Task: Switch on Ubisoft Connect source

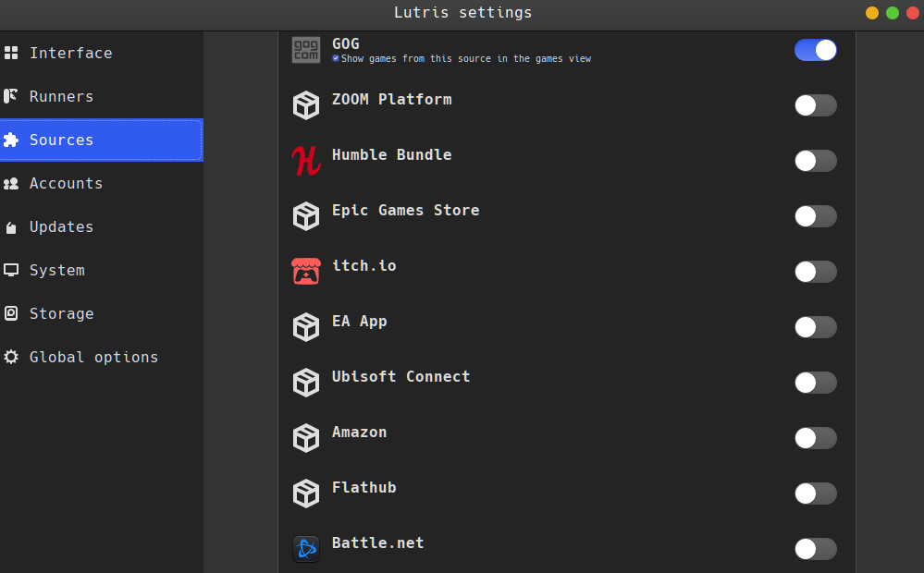Action: (x=816, y=383)
